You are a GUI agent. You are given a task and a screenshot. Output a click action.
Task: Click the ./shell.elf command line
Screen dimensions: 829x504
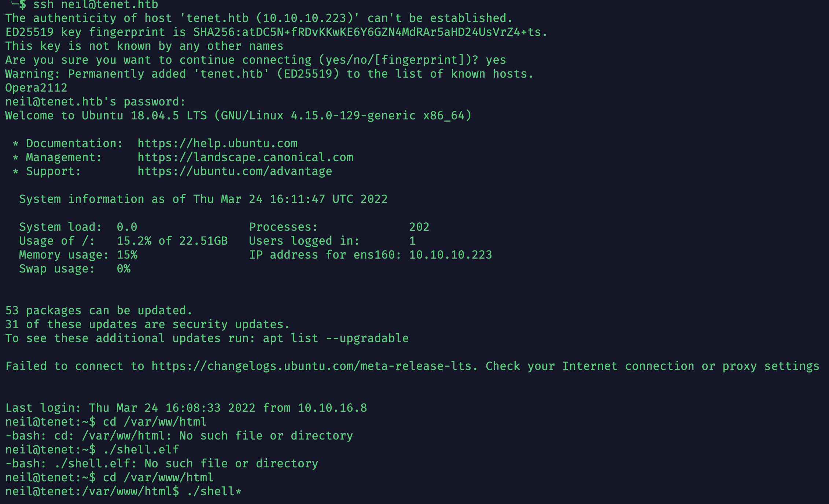tap(141, 450)
